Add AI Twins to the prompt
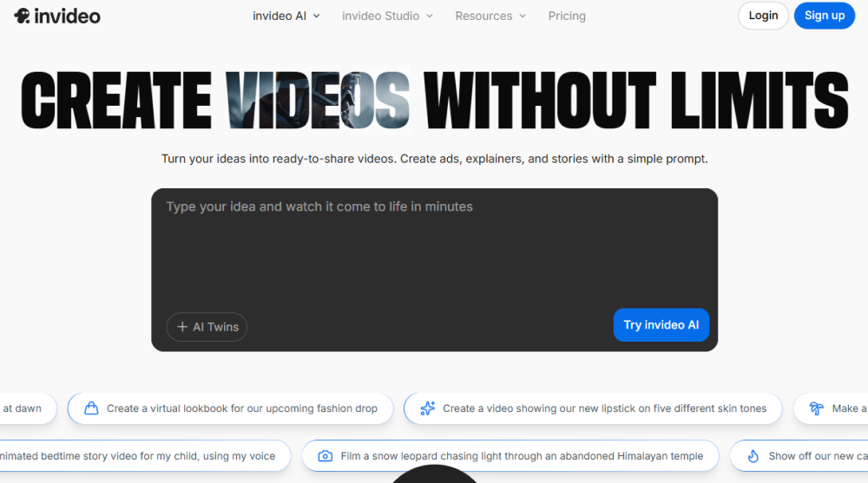 207,327
